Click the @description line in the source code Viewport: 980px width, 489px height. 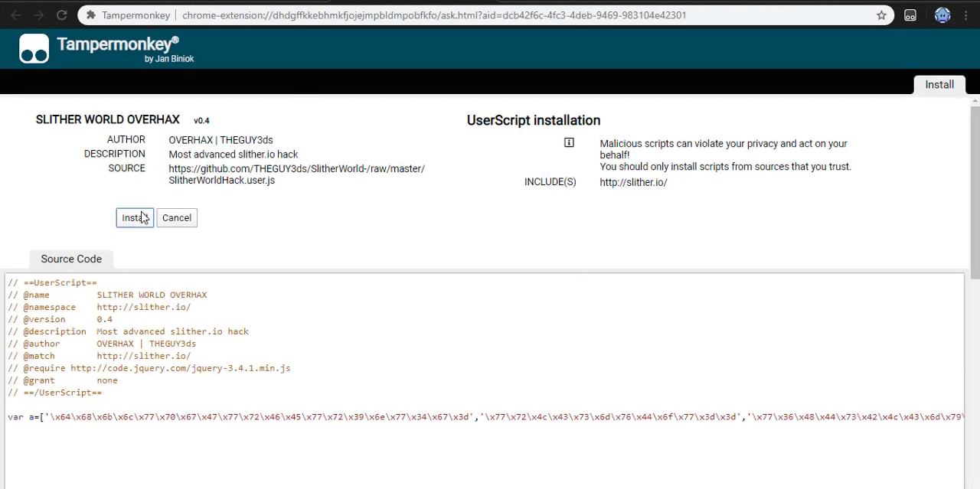pos(128,331)
